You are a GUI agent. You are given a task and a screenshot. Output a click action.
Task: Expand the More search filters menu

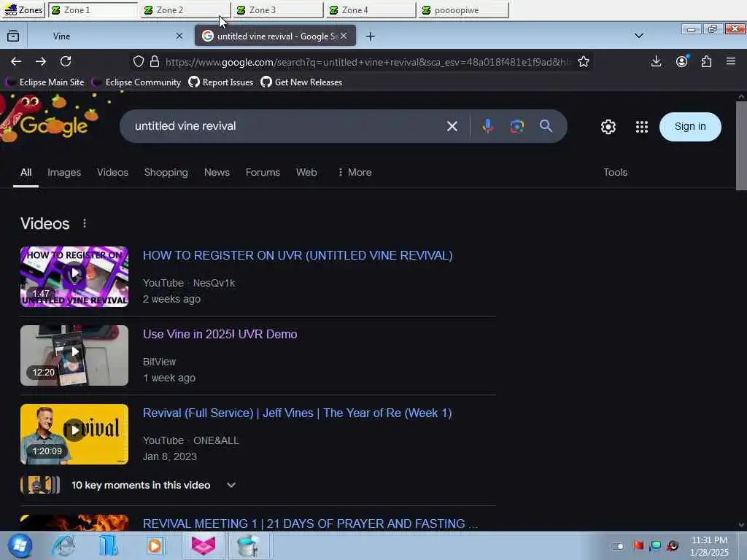[355, 172]
